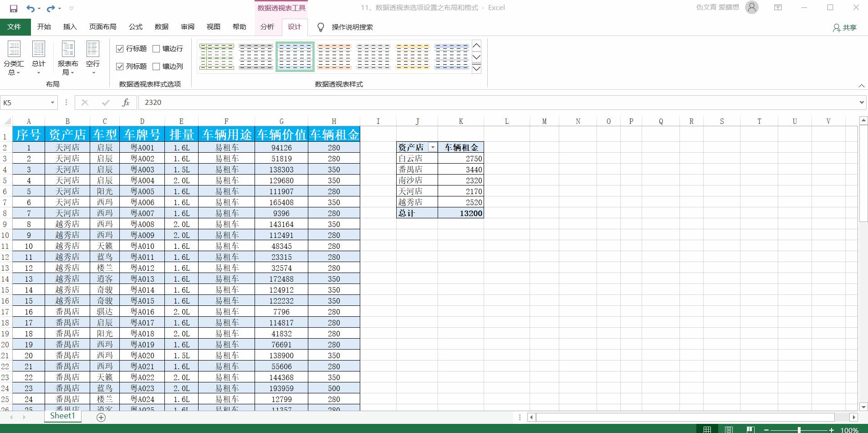Zoom in with the plus button

coord(832,430)
